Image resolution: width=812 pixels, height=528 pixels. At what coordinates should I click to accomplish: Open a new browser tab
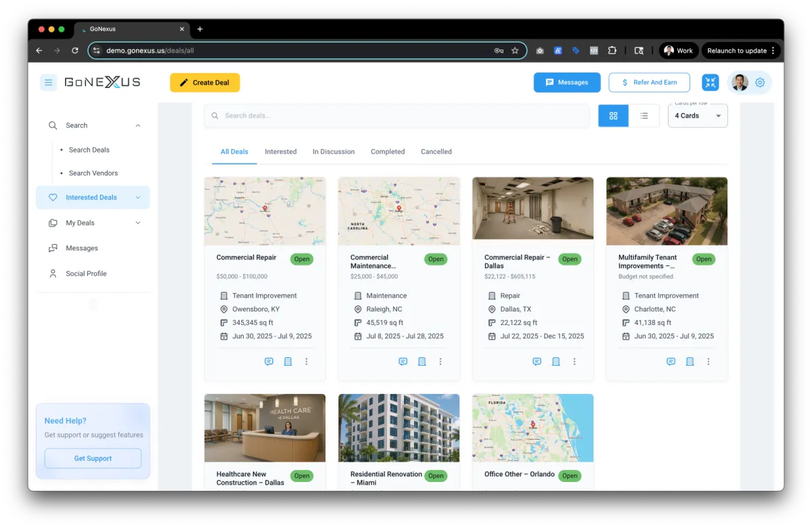200,29
